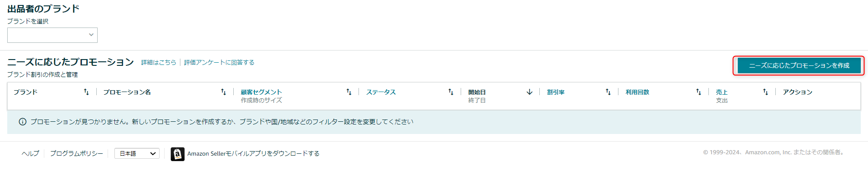Sort by 割引率 using arrows icon
Screen dimensions: 868x175
608,92
